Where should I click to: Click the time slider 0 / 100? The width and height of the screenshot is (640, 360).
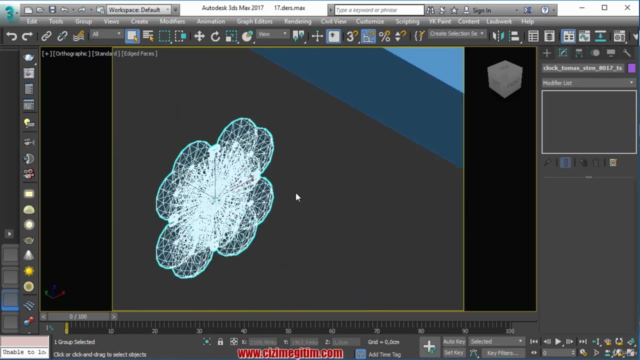click(x=78, y=316)
